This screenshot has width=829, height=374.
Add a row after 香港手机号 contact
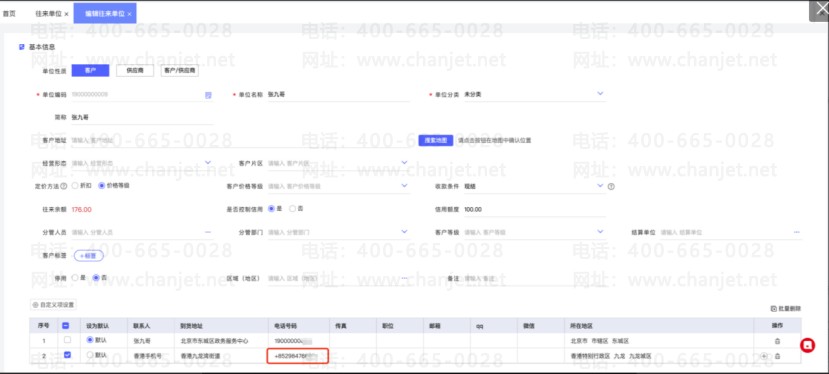763,356
